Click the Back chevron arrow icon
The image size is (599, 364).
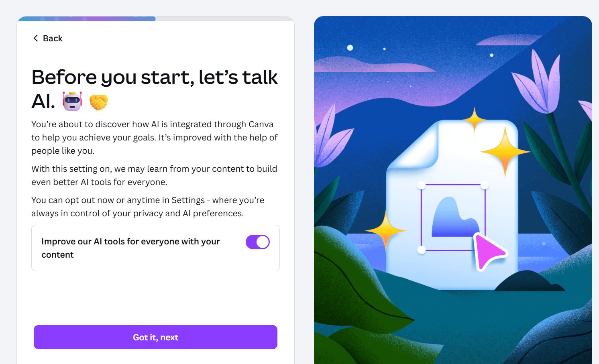pos(36,38)
